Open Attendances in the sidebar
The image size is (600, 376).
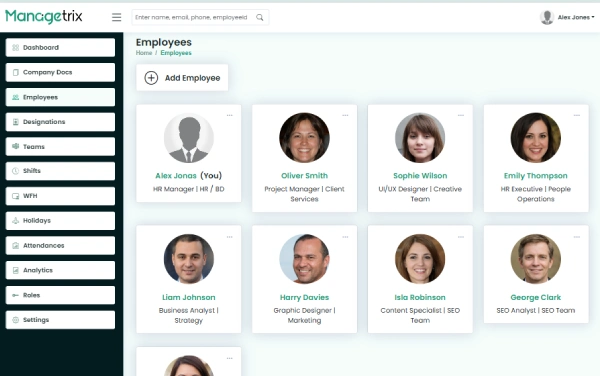coord(60,246)
